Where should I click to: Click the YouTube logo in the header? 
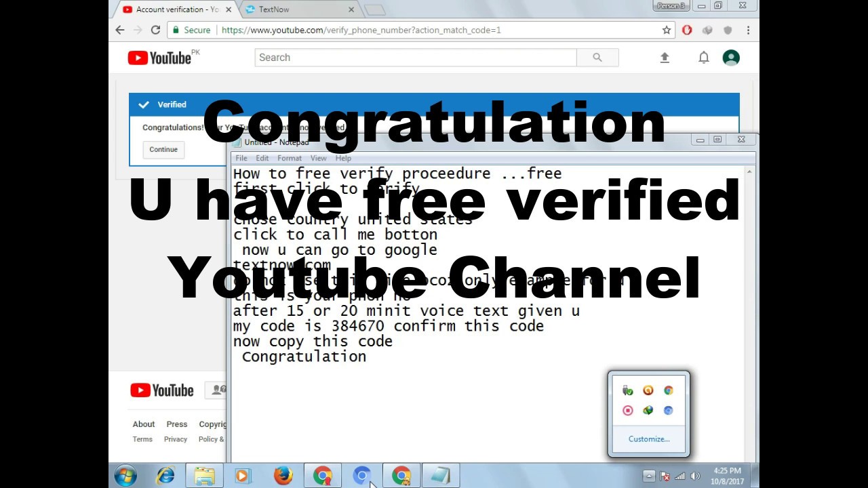click(160, 58)
